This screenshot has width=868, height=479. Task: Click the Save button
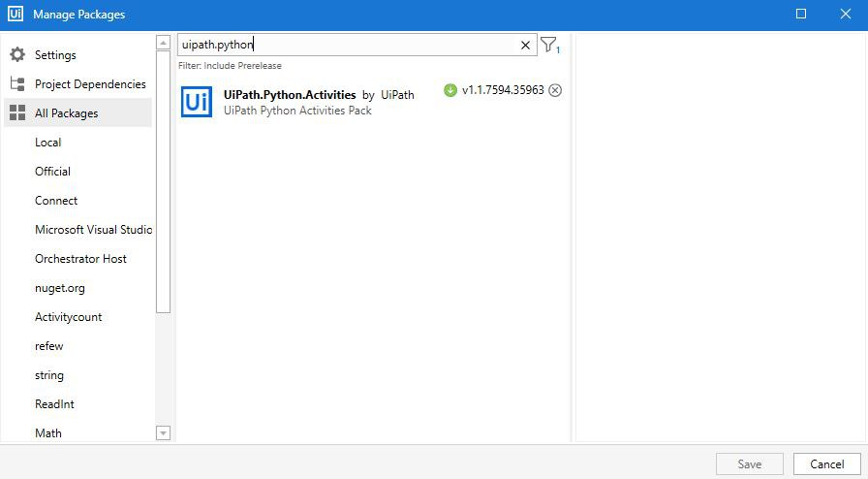point(750,464)
